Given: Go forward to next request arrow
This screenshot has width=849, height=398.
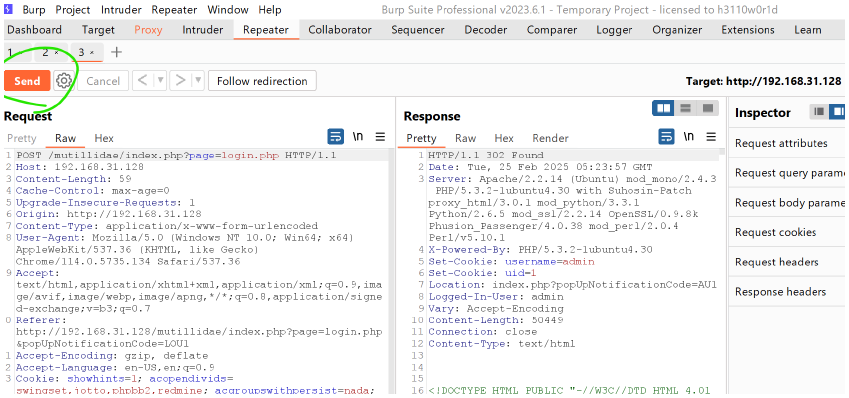Looking at the screenshot, I should pyautogui.click(x=180, y=81).
